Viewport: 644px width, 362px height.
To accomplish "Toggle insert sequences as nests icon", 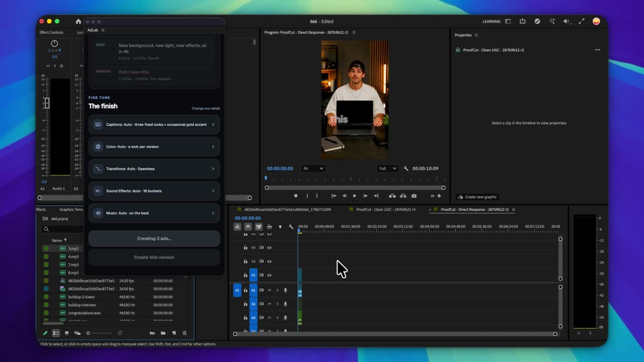I will coord(237,227).
